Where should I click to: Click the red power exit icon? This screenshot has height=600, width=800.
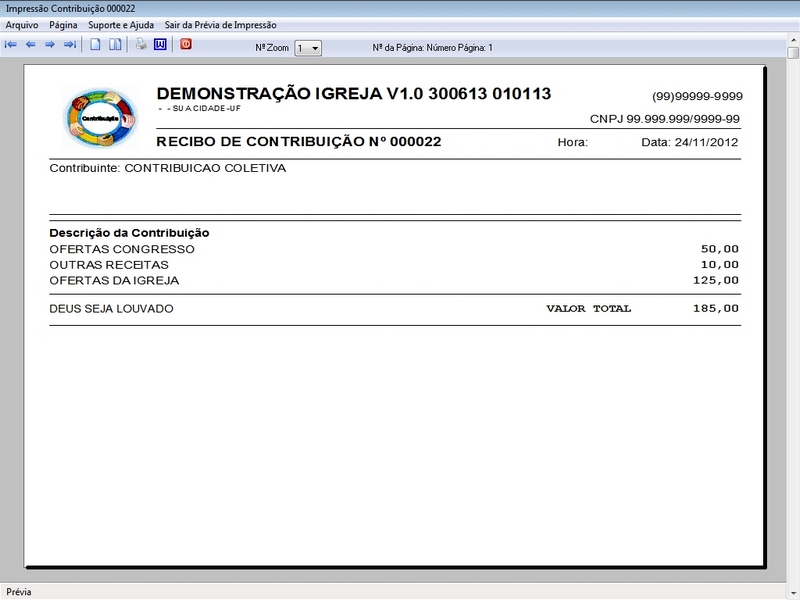(x=186, y=44)
